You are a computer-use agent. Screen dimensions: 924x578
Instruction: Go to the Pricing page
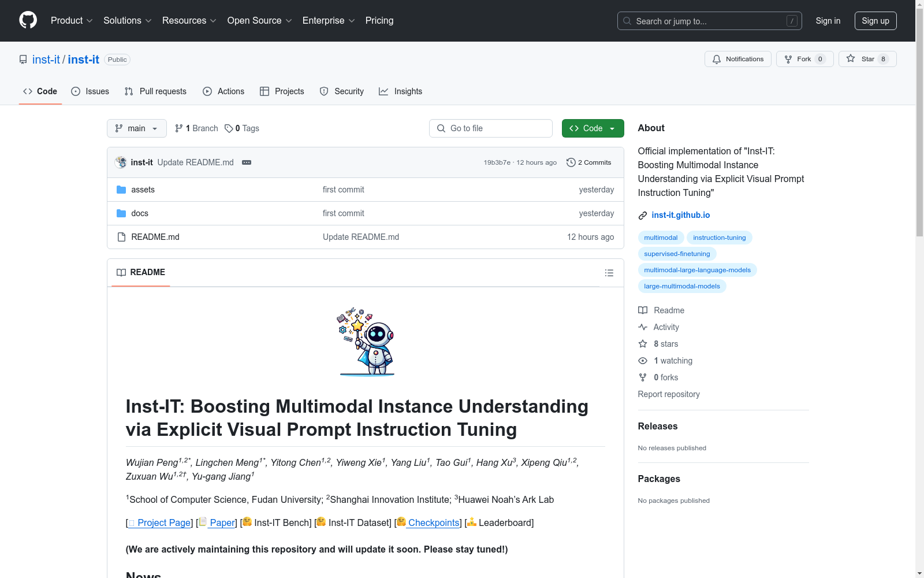379,21
